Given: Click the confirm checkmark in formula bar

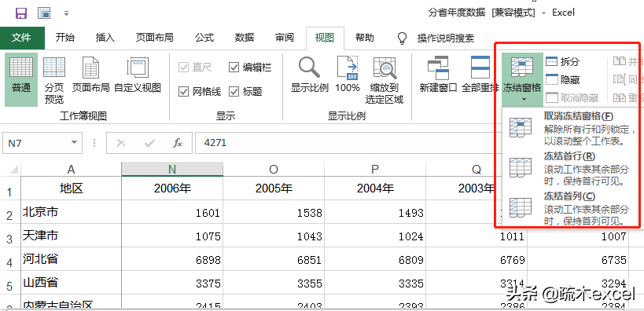Looking at the screenshot, I should click(x=149, y=143).
